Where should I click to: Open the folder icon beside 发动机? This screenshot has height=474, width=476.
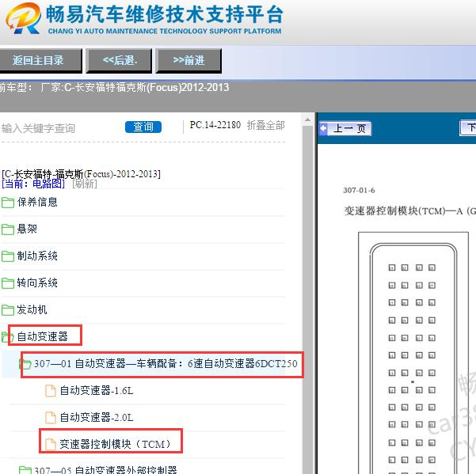pos(8,310)
